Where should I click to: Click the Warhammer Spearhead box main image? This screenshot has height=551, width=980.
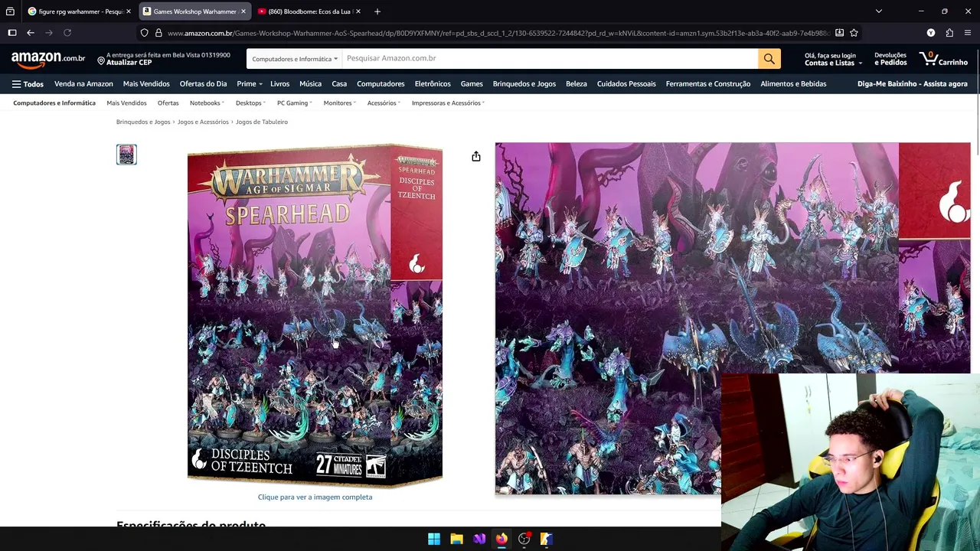click(x=315, y=315)
